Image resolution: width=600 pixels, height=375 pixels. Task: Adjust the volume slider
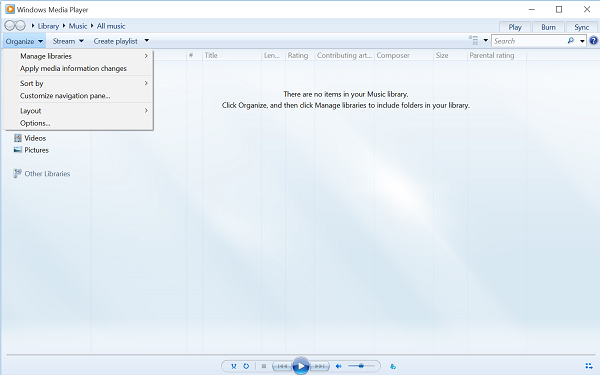pyautogui.click(x=361, y=366)
